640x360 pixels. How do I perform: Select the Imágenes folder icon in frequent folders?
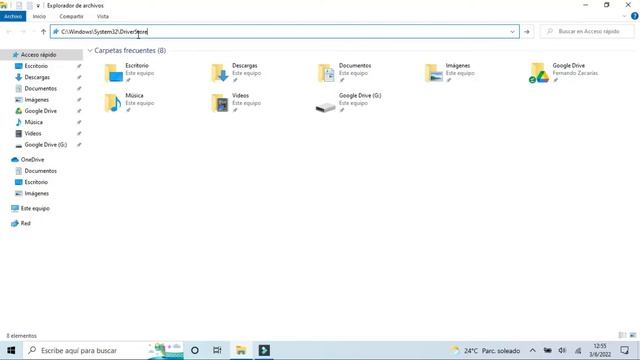click(x=433, y=73)
